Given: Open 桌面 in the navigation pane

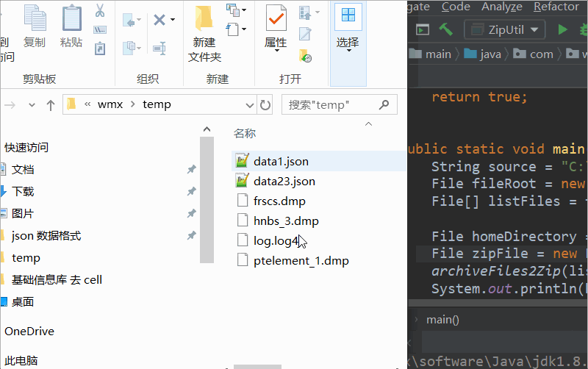Looking at the screenshot, I should pyautogui.click(x=23, y=302).
